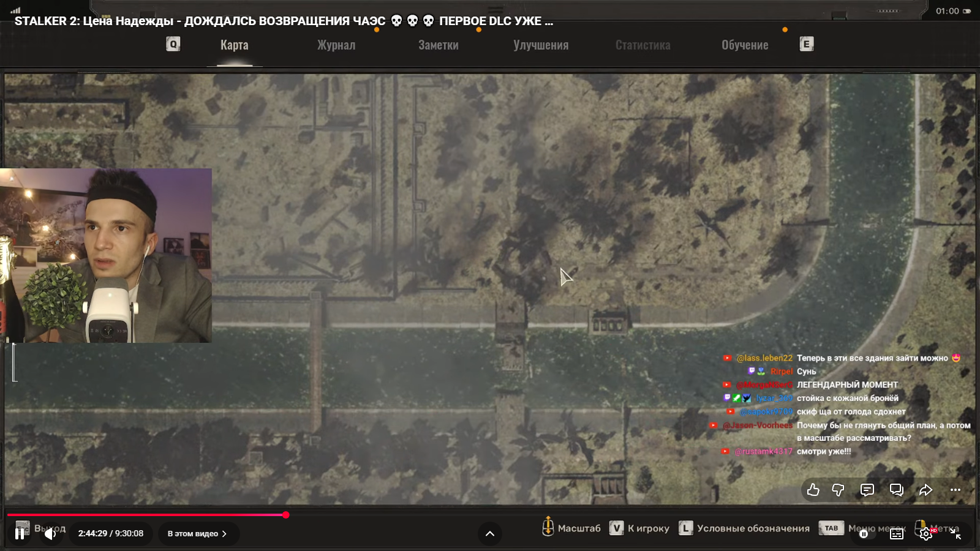The image size is (980, 551).
Task: Click the 2:44:29 / 9:30:08 time display
Action: [111, 534]
